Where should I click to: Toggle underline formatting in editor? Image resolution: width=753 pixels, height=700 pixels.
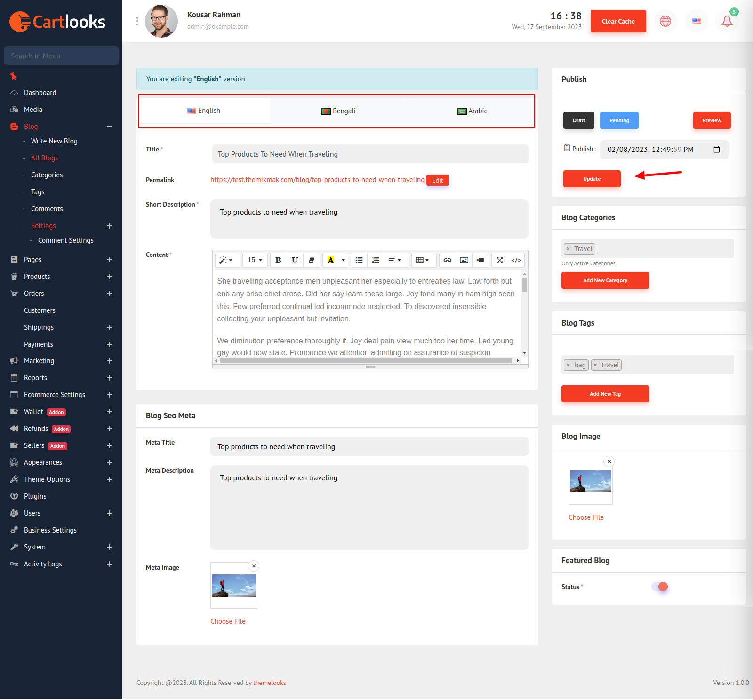(295, 260)
